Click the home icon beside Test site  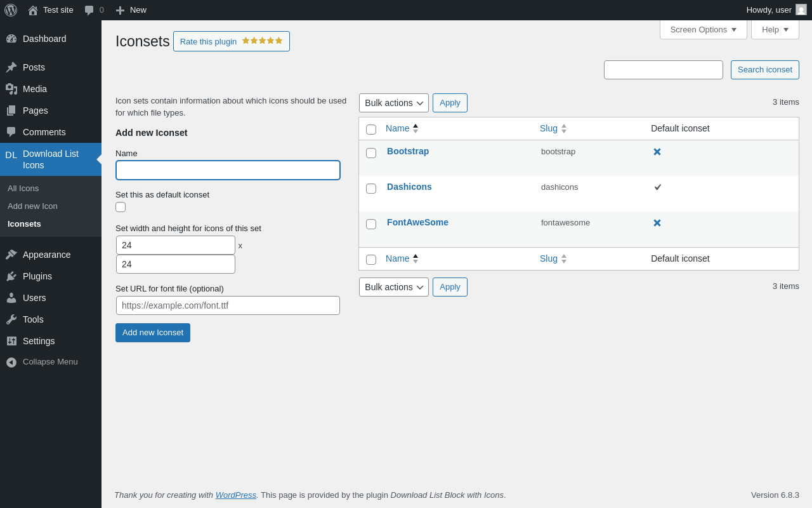point(33,10)
